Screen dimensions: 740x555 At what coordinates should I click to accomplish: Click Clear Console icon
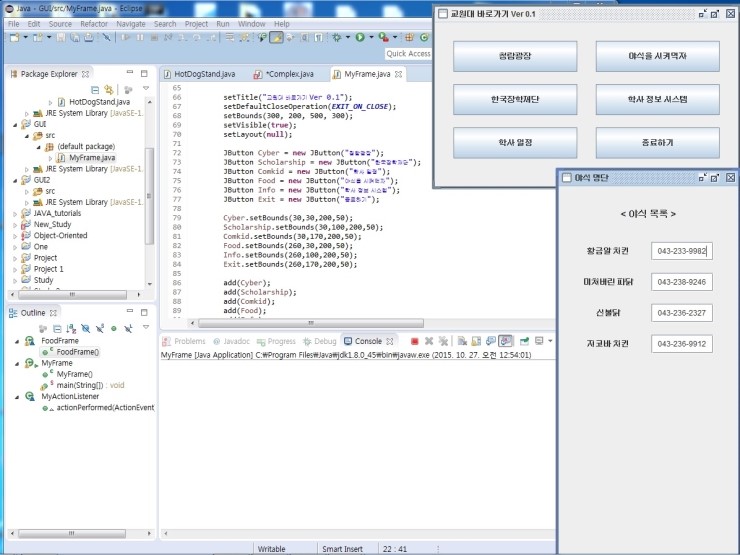[462, 341]
